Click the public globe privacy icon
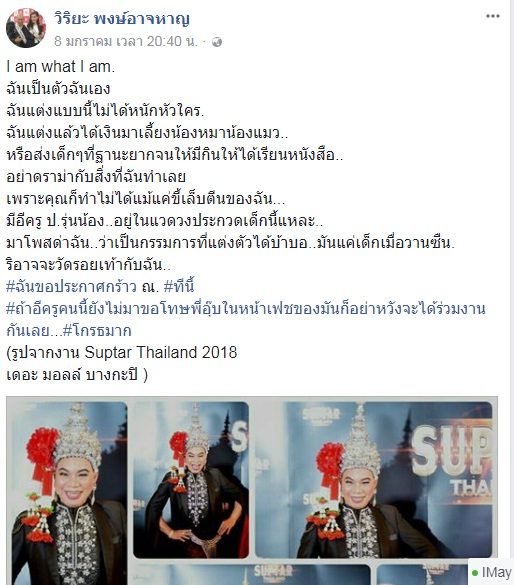The height and width of the screenshot is (585, 514). pyautogui.click(x=217, y=42)
